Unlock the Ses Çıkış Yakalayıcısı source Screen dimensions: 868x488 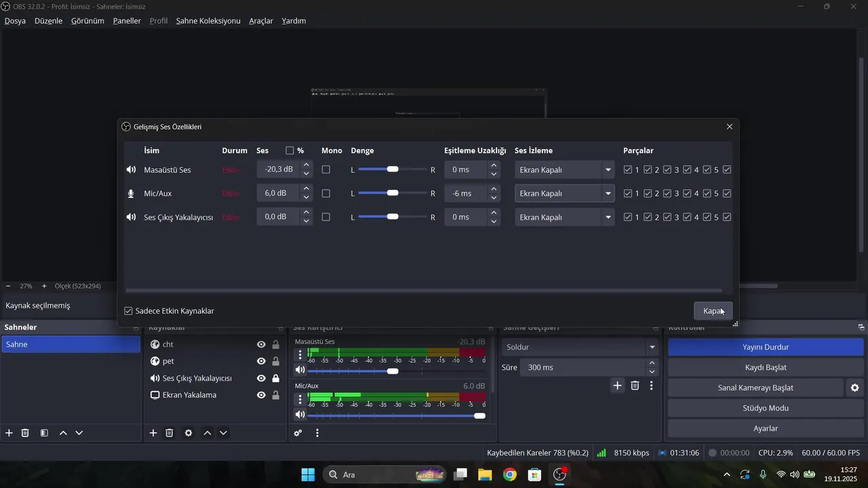point(276,378)
